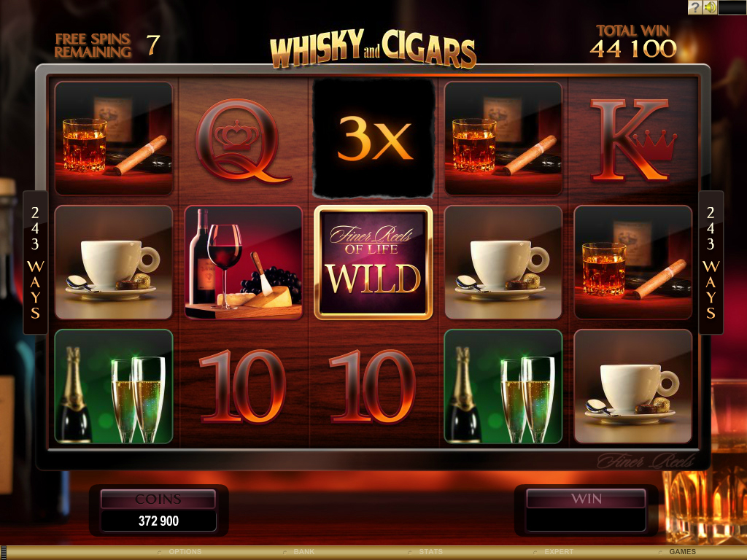Click the Queen symbol on reel two
The image size is (747, 560).
tap(242, 141)
